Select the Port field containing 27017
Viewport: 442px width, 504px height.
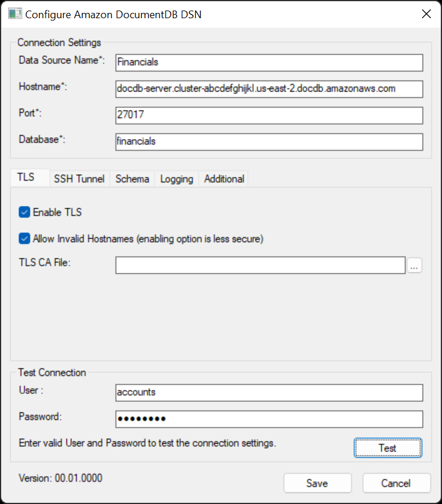click(x=269, y=116)
